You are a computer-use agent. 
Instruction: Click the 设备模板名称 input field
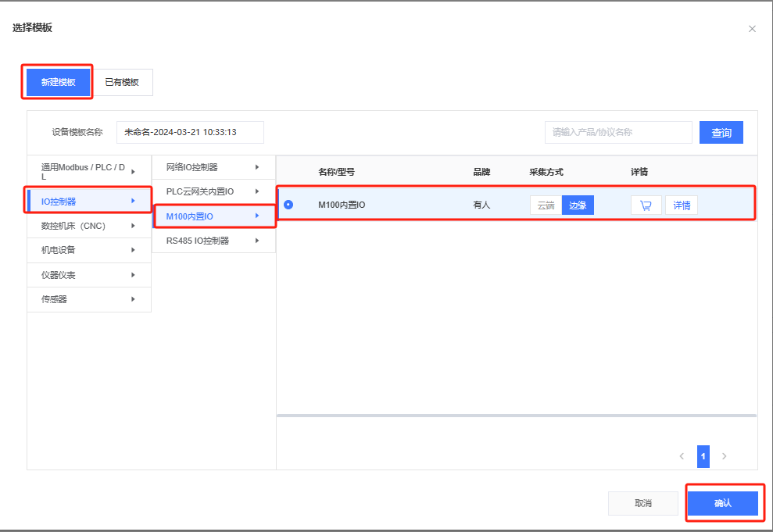click(x=190, y=132)
